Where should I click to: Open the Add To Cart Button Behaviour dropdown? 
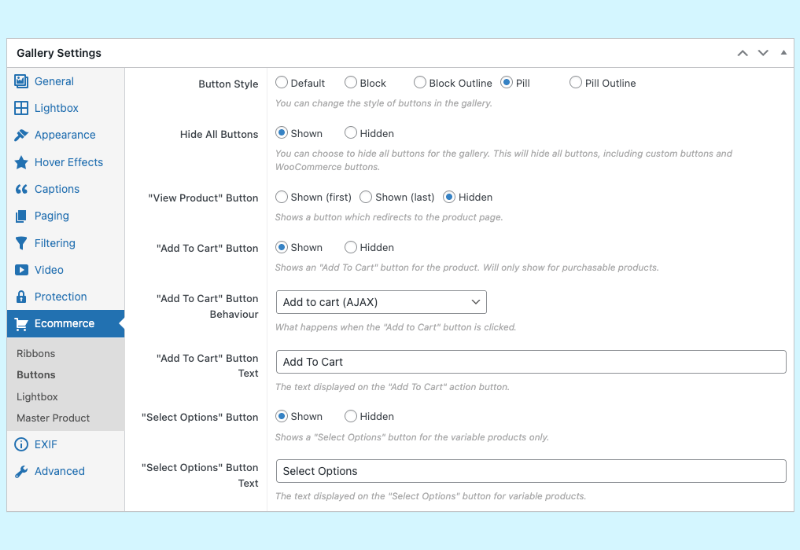point(380,302)
